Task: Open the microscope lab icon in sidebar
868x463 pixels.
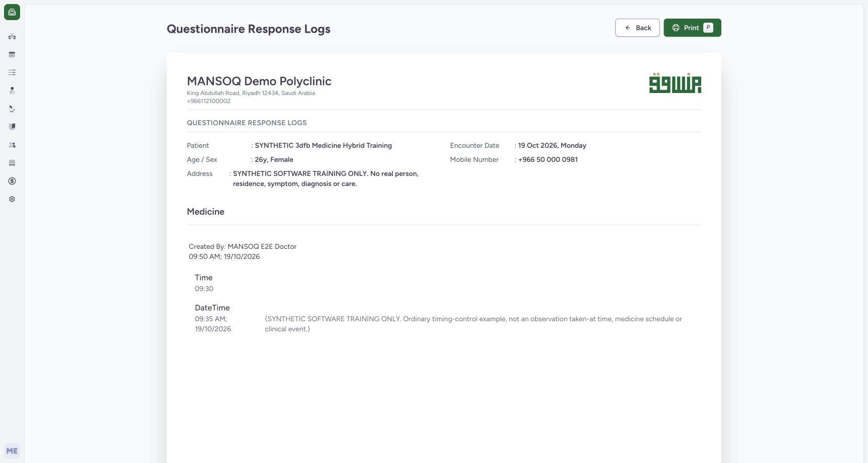Action: click(x=12, y=109)
